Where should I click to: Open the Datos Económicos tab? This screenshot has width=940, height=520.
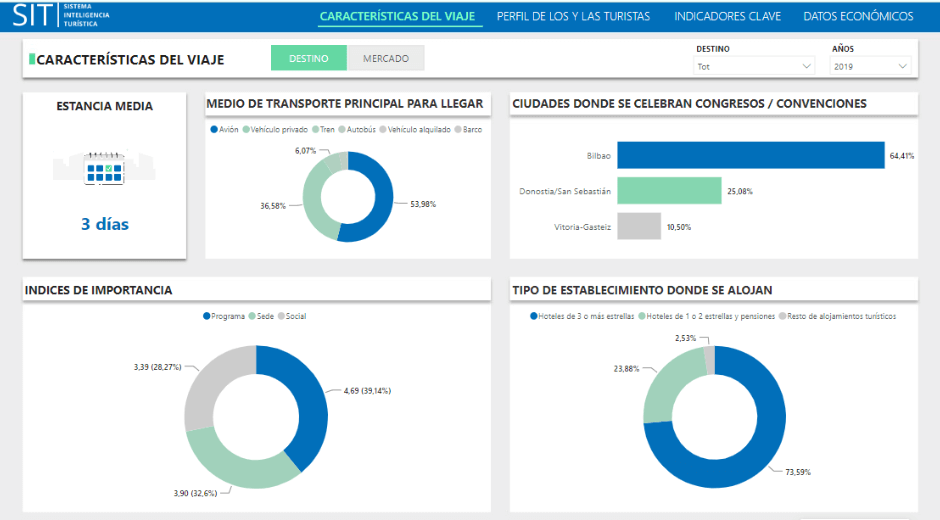tap(858, 16)
